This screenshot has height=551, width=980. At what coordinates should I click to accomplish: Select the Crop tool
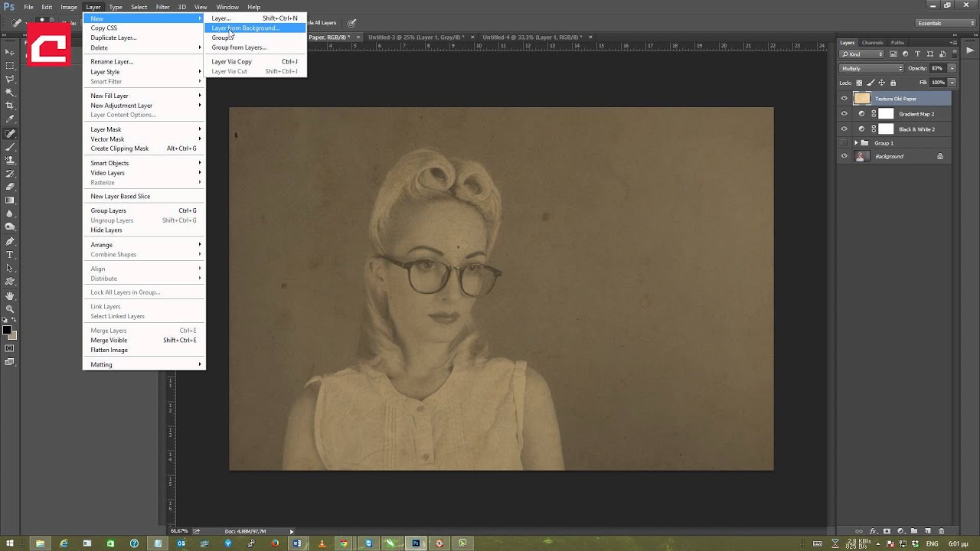10,106
